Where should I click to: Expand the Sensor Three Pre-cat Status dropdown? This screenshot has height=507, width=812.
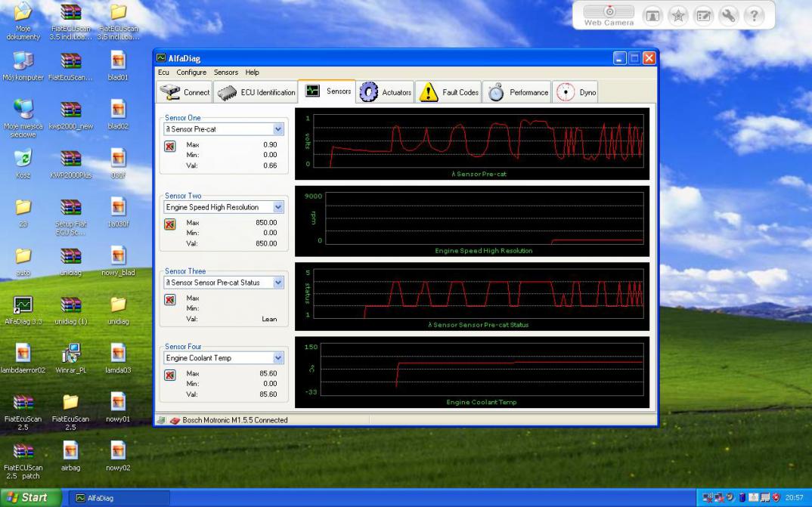pos(277,283)
